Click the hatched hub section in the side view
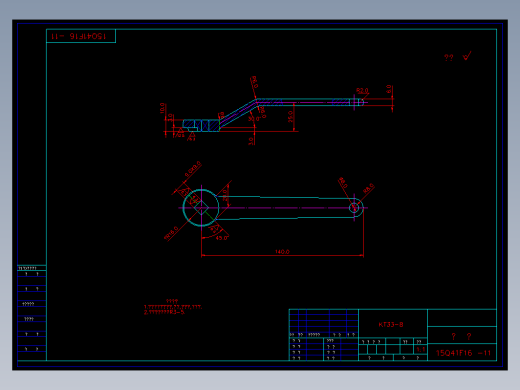This screenshot has height=390, width=520. (x=201, y=125)
